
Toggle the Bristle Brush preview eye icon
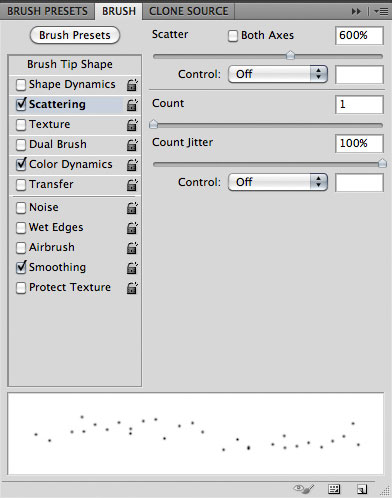click(304, 489)
